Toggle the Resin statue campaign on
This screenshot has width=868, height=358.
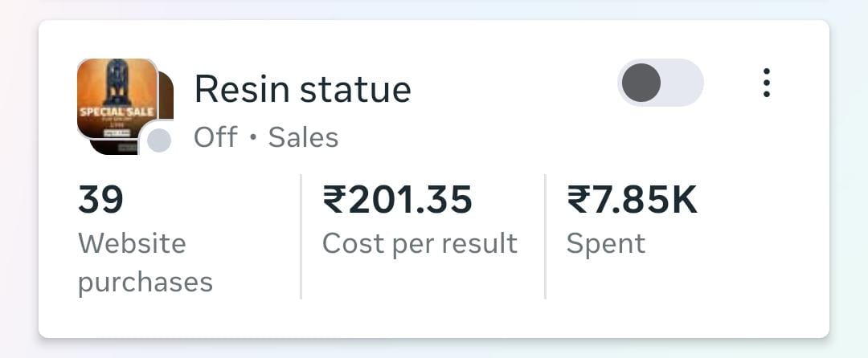click(x=660, y=83)
